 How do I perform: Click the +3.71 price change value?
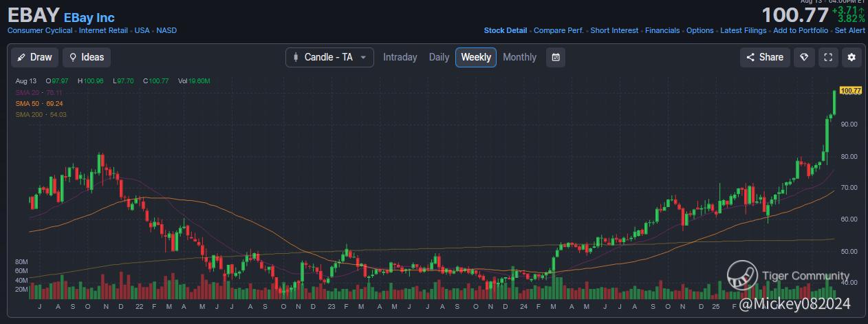pyautogui.click(x=847, y=10)
